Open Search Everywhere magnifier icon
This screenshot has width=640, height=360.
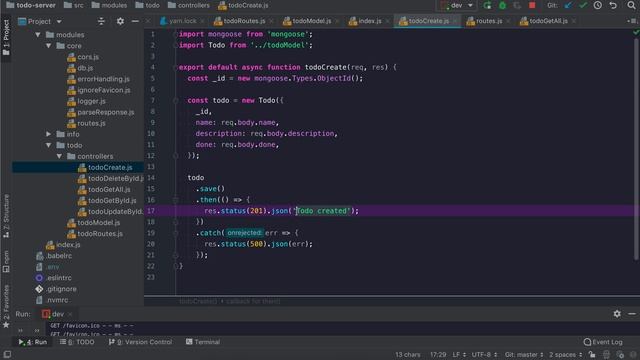[x=631, y=5]
